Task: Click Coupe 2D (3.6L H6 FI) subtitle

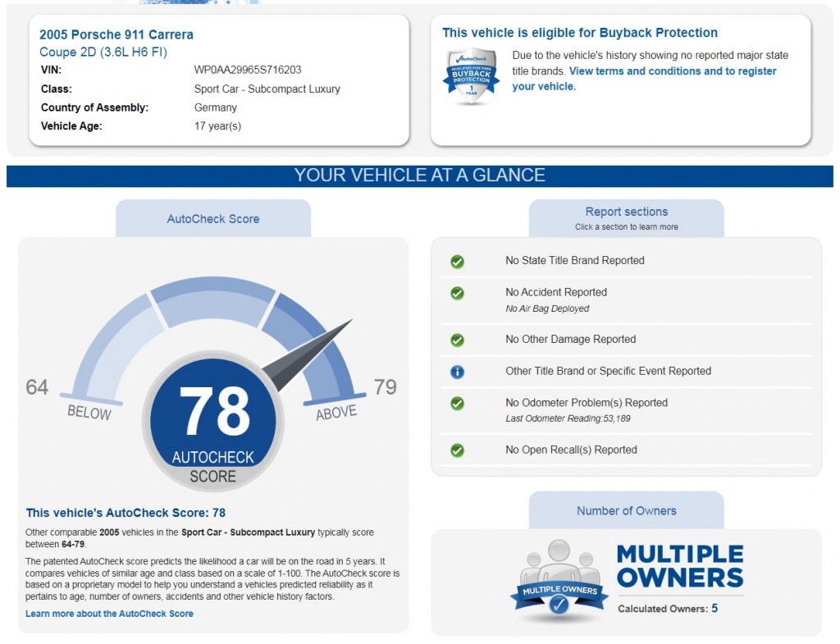Action: [103, 53]
